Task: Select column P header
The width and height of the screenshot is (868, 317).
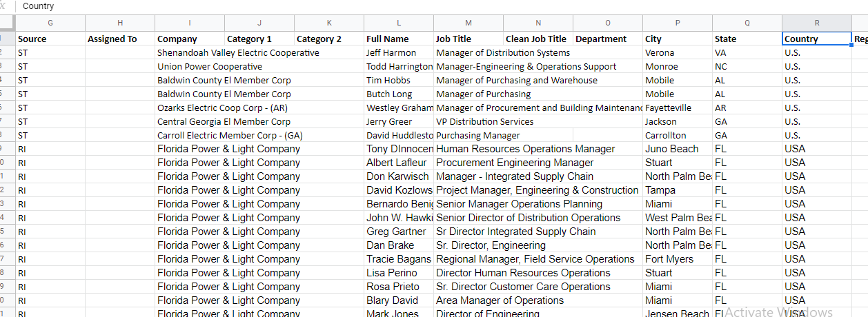Action: click(678, 23)
